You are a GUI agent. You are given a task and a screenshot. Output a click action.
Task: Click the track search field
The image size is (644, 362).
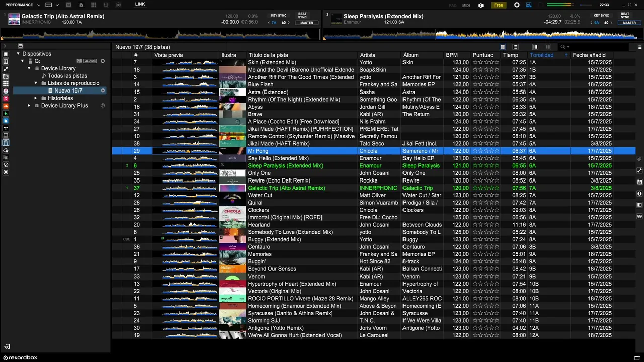click(x=594, y=47)
